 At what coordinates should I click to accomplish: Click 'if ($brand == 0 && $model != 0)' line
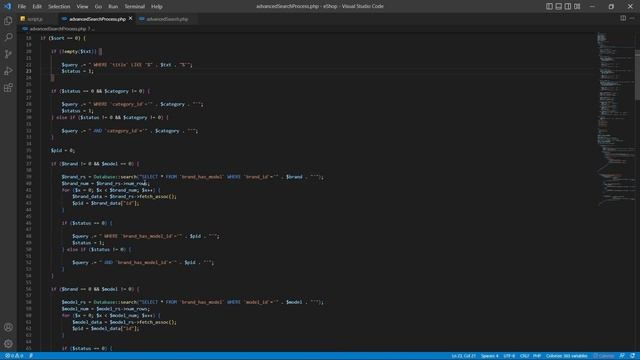(x=95, y=289)
